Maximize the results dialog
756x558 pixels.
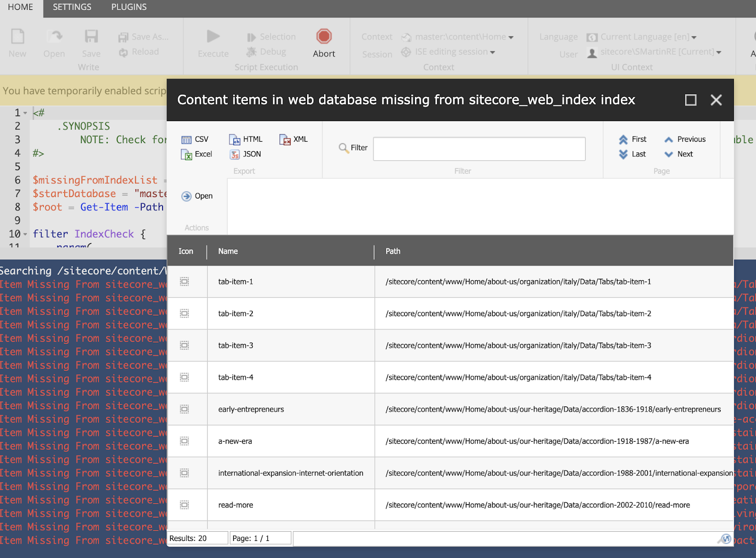click(691, 100)
